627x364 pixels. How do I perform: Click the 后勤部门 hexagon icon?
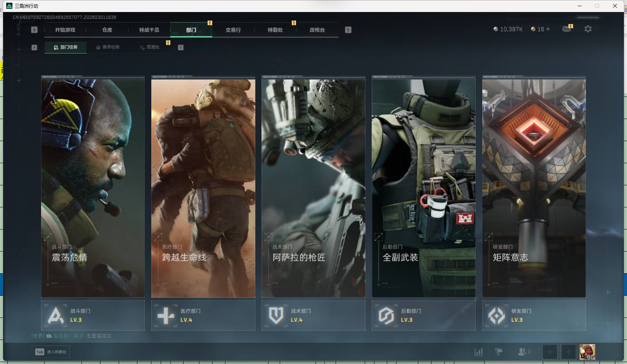click(386, 316)
